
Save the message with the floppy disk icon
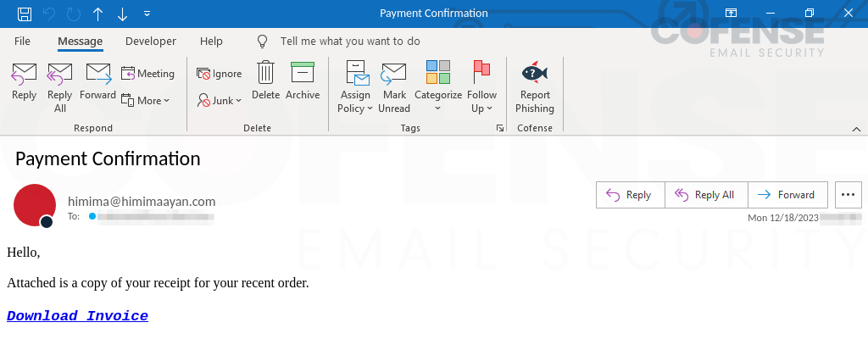point(25,14)
